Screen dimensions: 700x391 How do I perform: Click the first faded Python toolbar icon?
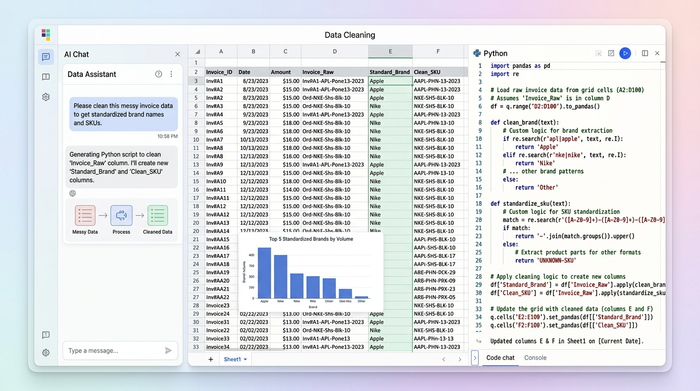pos(598,53)
